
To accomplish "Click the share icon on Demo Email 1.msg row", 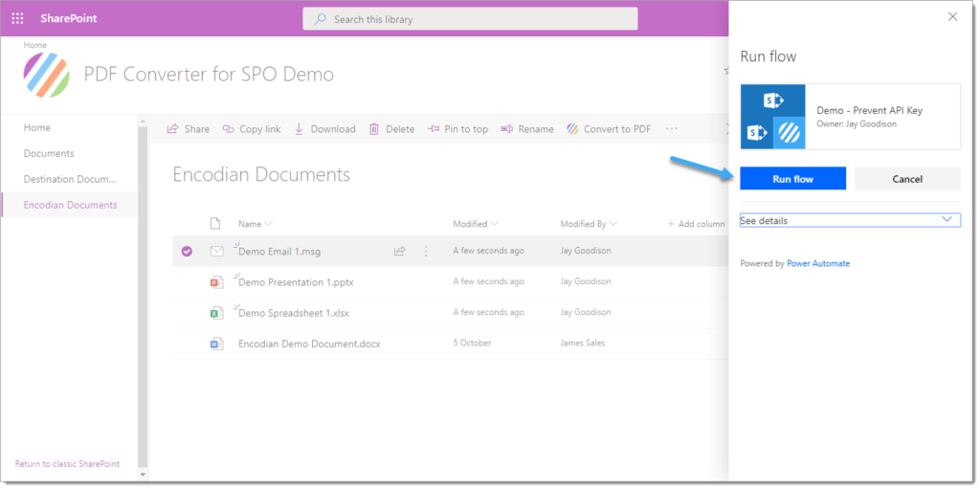I will (x=399, y=251).
